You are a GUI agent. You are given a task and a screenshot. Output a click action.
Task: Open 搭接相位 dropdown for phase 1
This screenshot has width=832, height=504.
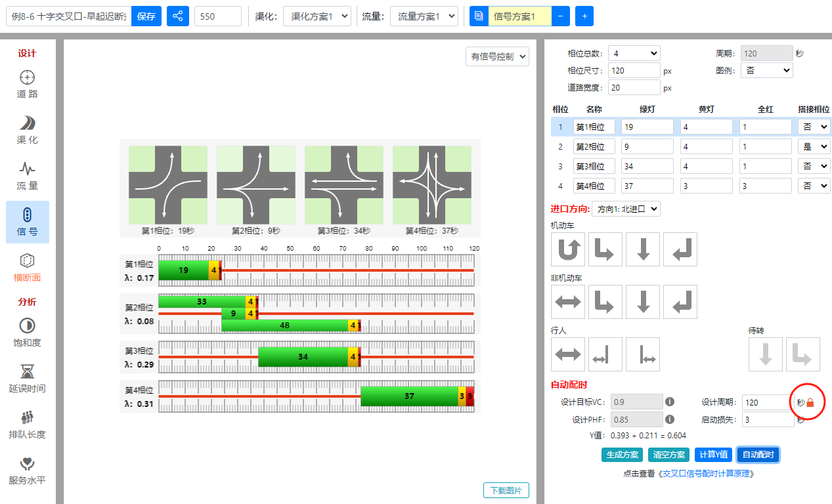pyautogui.click(x=814, y=127)
